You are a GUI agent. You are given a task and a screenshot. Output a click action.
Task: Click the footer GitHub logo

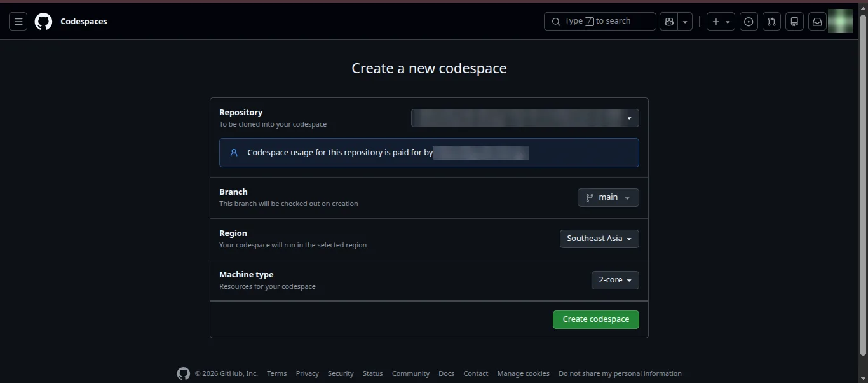click(183, 373)
